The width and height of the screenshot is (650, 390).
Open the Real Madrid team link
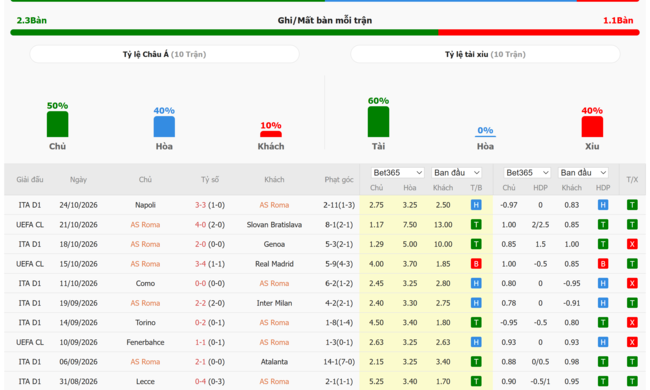pos(274,264)
